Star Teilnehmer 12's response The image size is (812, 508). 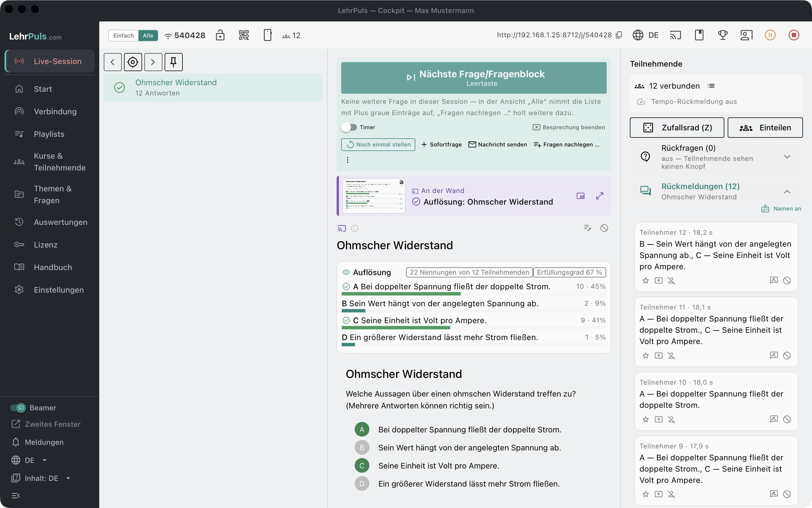coord(646,281)
